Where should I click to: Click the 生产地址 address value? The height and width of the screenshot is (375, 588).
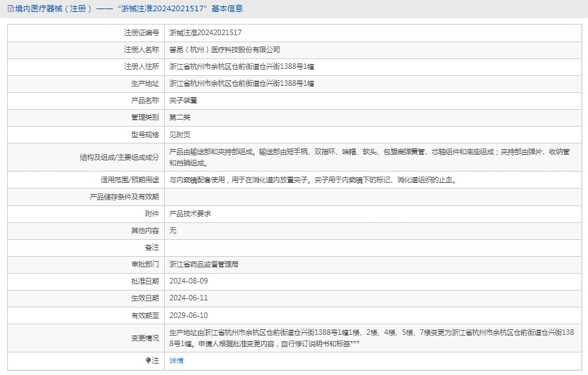(242, 83)
